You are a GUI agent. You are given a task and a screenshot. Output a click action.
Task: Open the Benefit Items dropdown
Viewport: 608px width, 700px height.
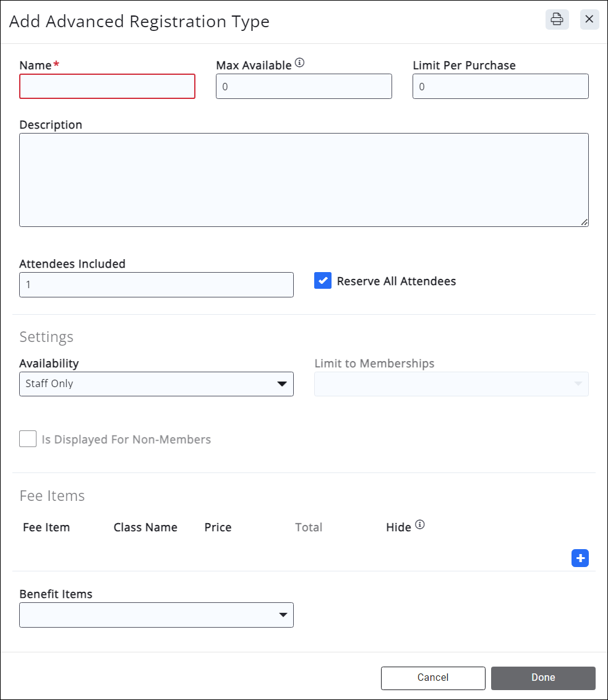pyautogui.click(x=156, y=615)
